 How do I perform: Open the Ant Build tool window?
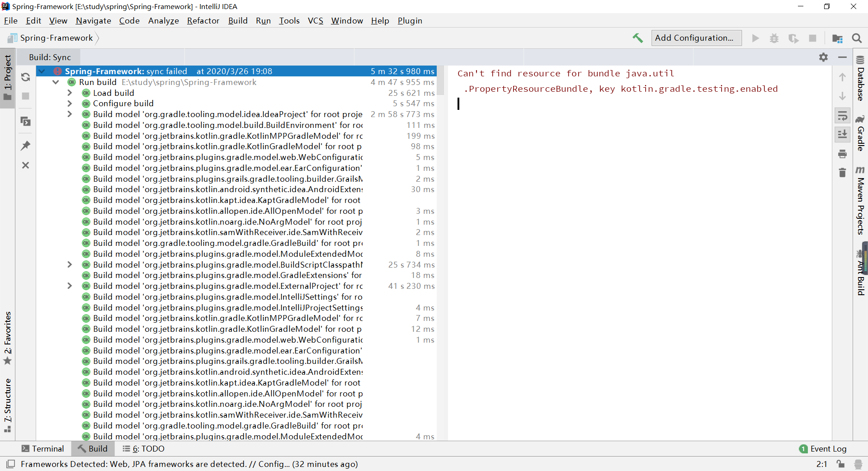coord(860,272)
